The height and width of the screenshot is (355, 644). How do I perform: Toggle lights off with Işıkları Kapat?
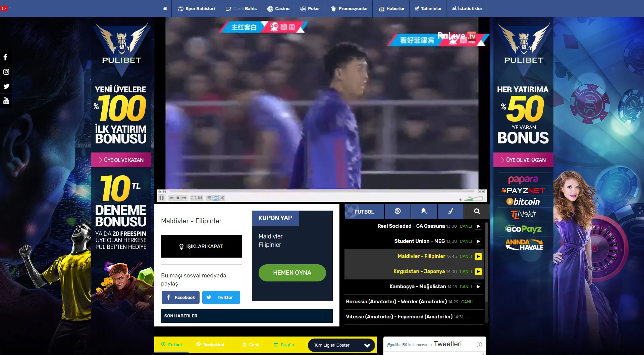click(x=201, y=247)
